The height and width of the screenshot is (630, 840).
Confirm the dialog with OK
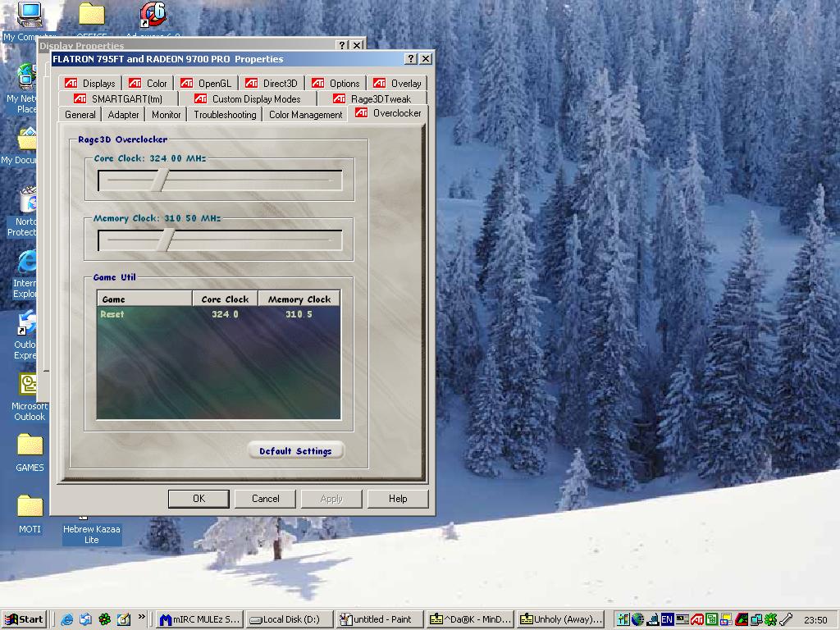tap(199, 499)
